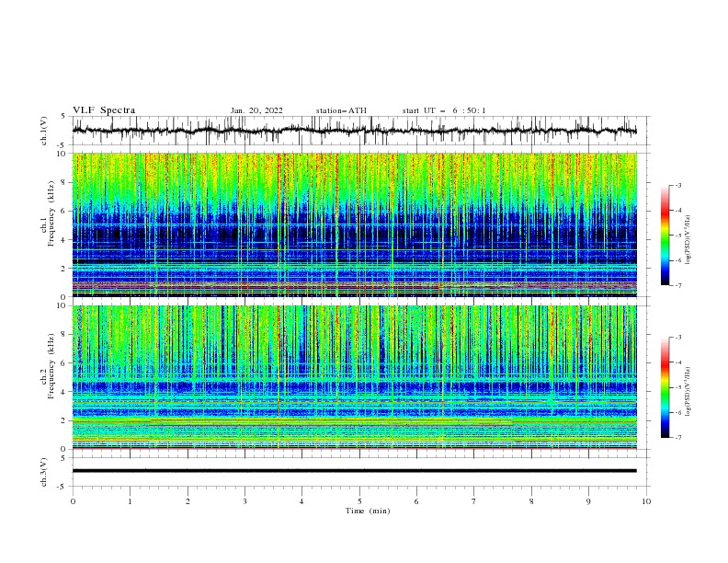
Task: Click time axis tick label '3'
Action: (245, 501)
